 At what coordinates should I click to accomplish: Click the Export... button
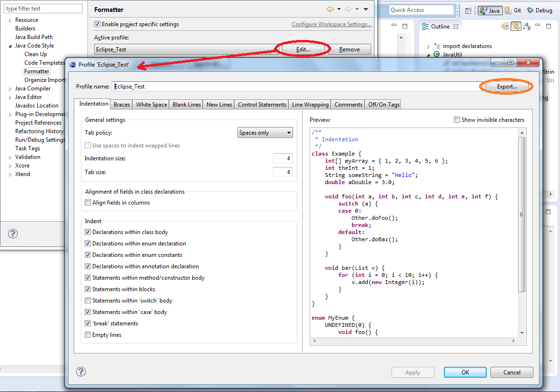click(x=507, y=87)
